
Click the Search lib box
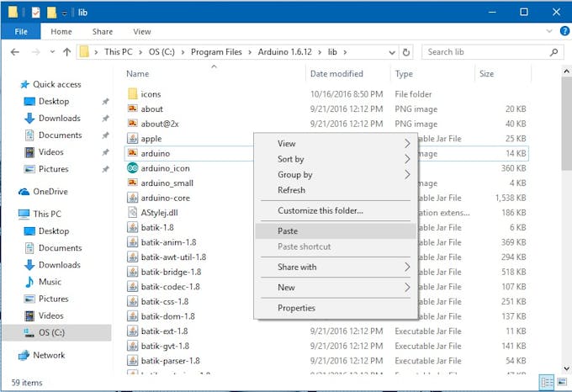(484, 52)
